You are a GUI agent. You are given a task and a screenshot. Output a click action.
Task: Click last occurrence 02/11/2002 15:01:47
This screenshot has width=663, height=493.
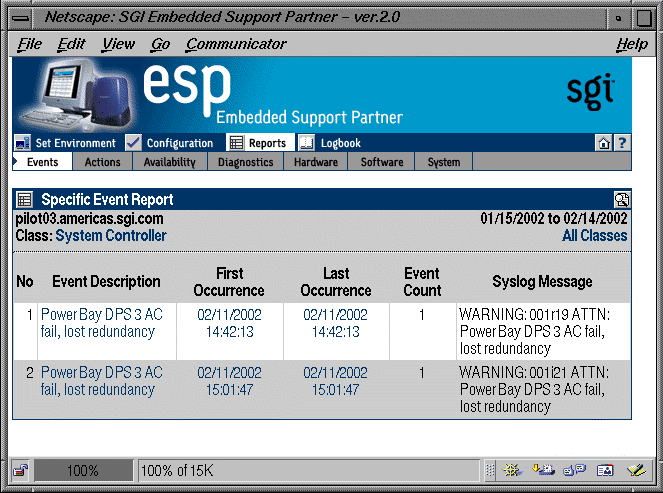click(x=335, y=381)
